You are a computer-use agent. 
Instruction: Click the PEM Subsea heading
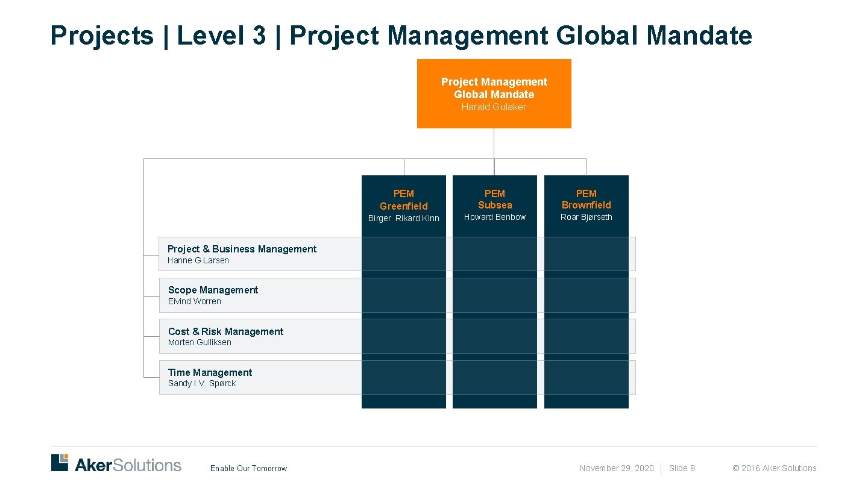495,199
